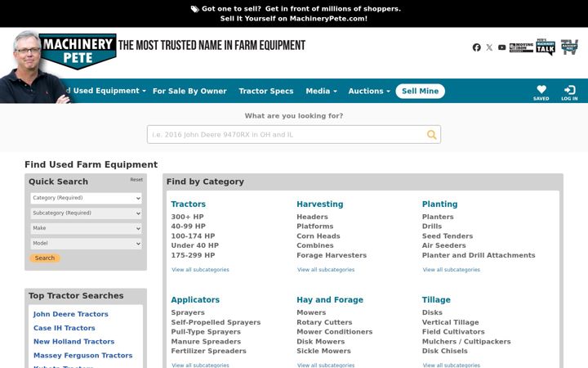Viewport: 588px width, 368px height.
Task: Open Self-Propelled Sprayers subcategory
Action: [216, 322]
